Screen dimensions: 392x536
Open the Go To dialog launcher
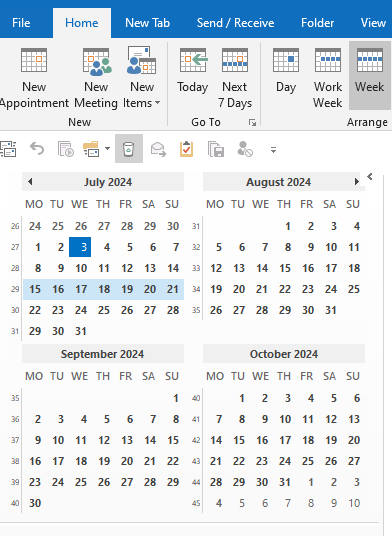tap(253, 122)
